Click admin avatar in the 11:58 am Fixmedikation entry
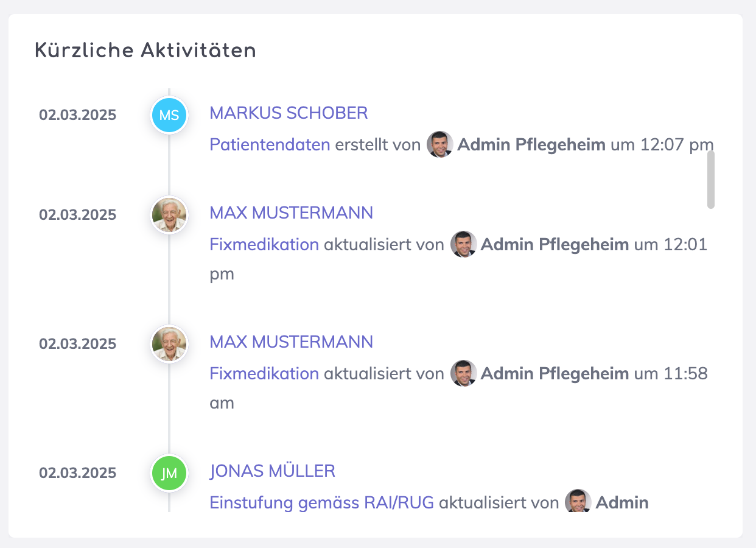This screenshot has height=548, width=756. point(463,373)
